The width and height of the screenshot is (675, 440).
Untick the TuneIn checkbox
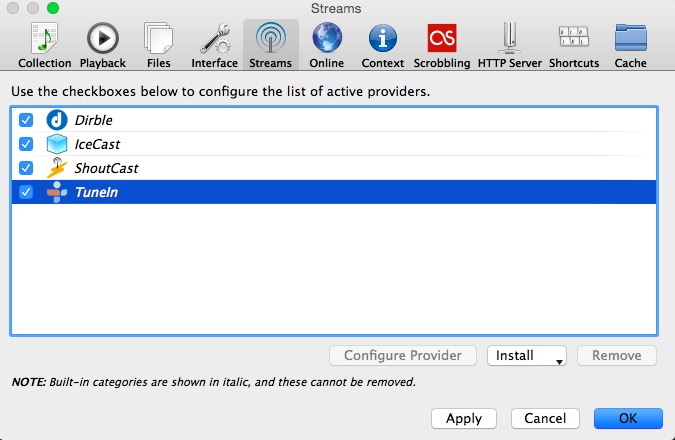tap(26, 192)
